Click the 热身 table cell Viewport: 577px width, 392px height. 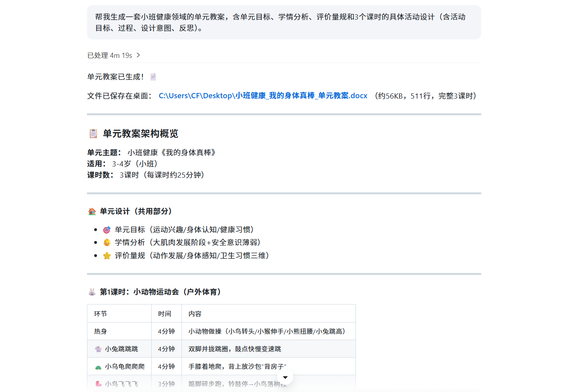tap(119, 331)
